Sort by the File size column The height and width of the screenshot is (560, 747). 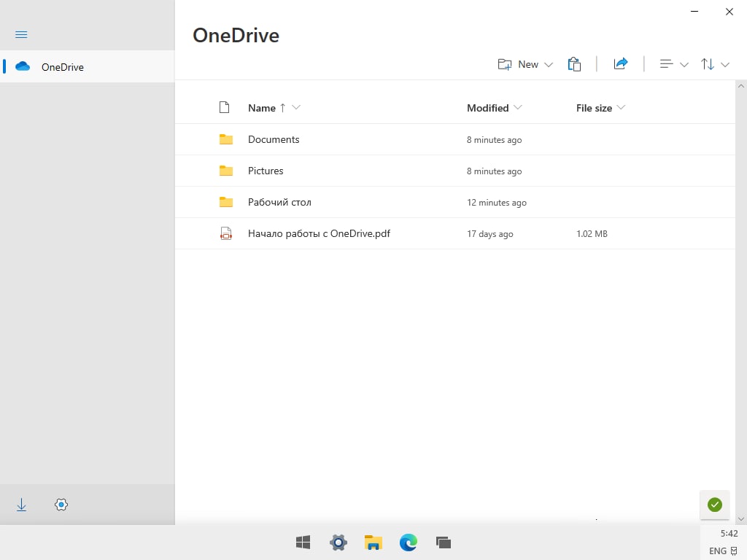(x=594, y=108)
